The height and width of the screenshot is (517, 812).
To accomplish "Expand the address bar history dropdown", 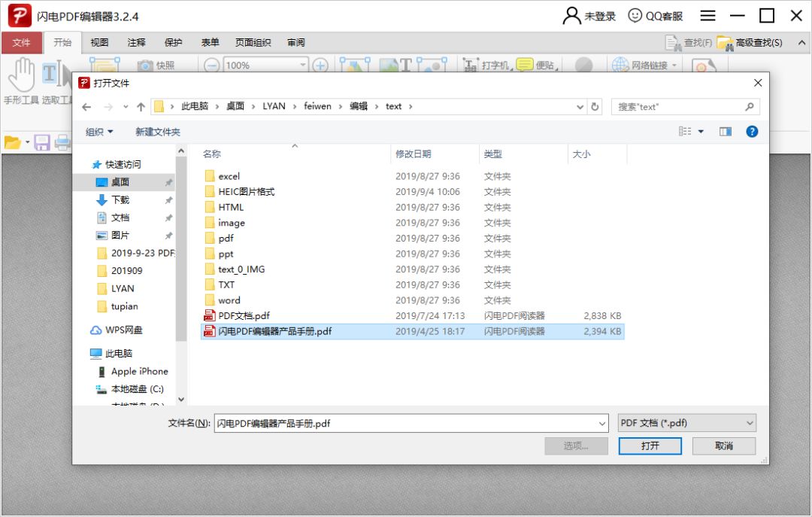I will [580, 107].
